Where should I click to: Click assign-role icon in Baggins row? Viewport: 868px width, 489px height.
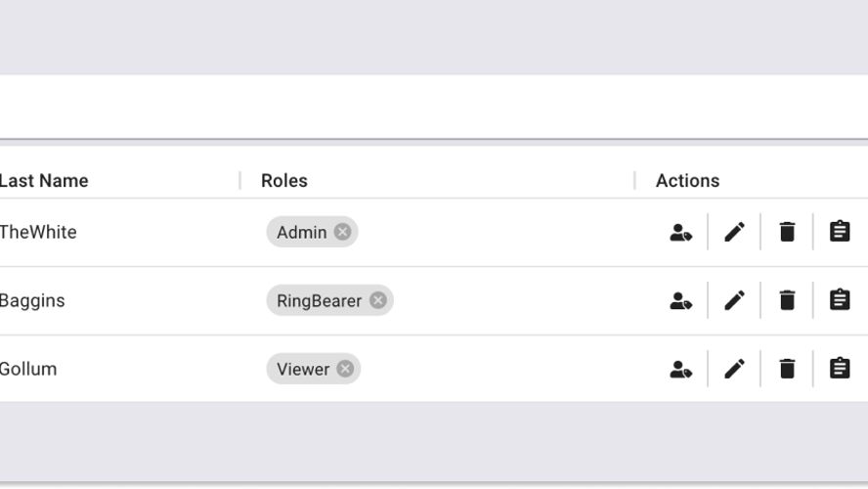pos(681,300)
